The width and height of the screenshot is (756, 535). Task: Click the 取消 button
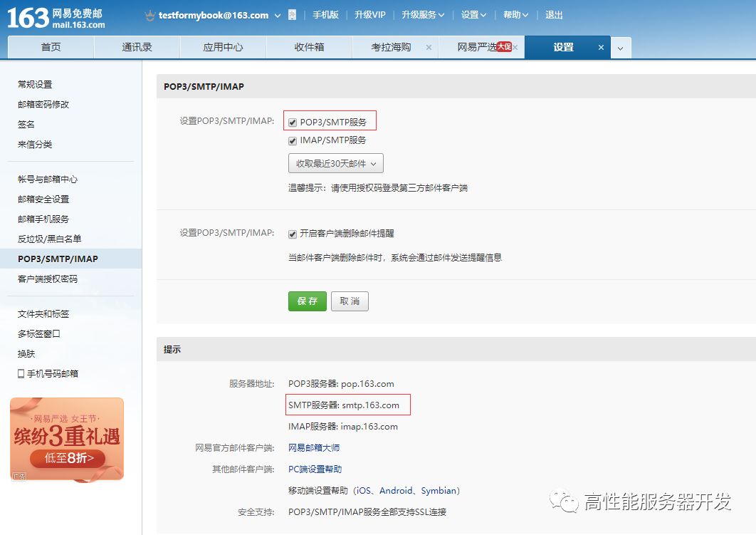[350, 301]
